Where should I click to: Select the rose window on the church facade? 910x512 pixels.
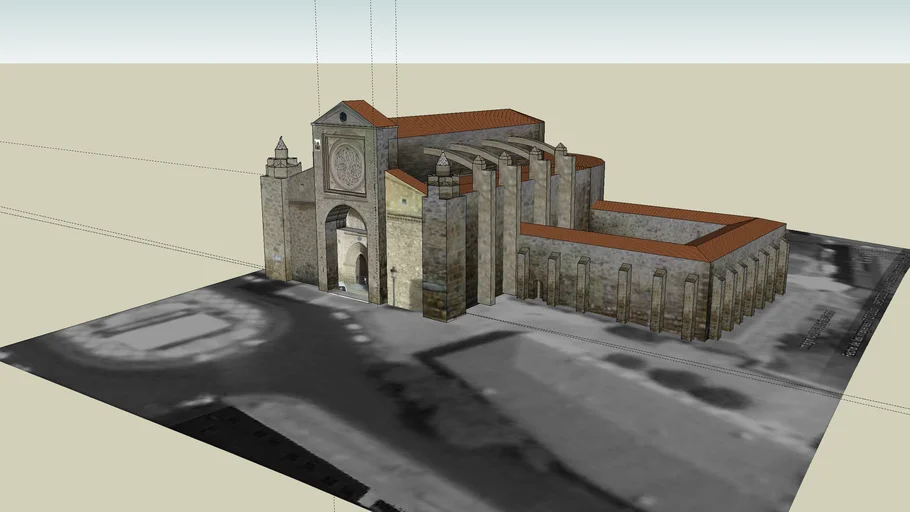click(348, 165)
